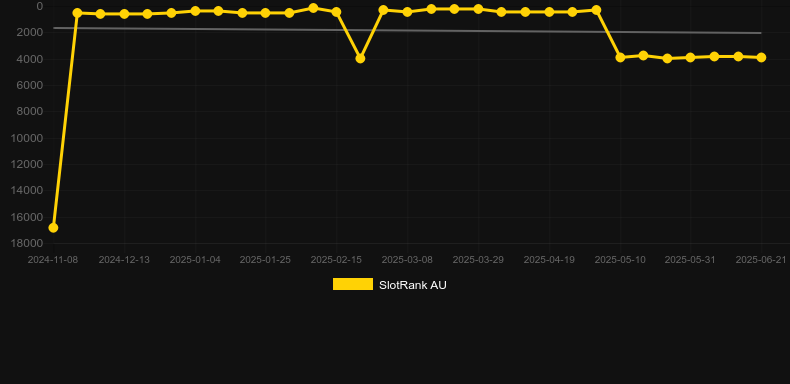Click the 2025-06-21 x-axis date label
Viewport: 790px width, 384px height.
click(x=761, y=260)
